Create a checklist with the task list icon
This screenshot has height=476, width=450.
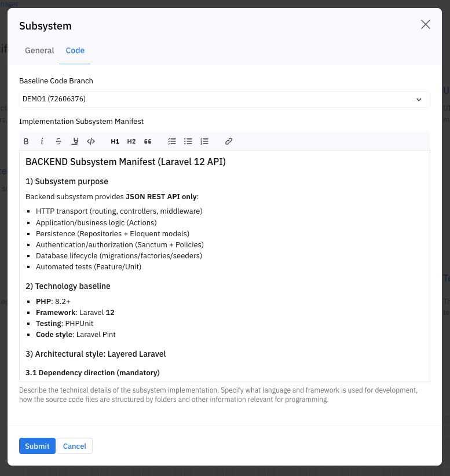point(171,141)
